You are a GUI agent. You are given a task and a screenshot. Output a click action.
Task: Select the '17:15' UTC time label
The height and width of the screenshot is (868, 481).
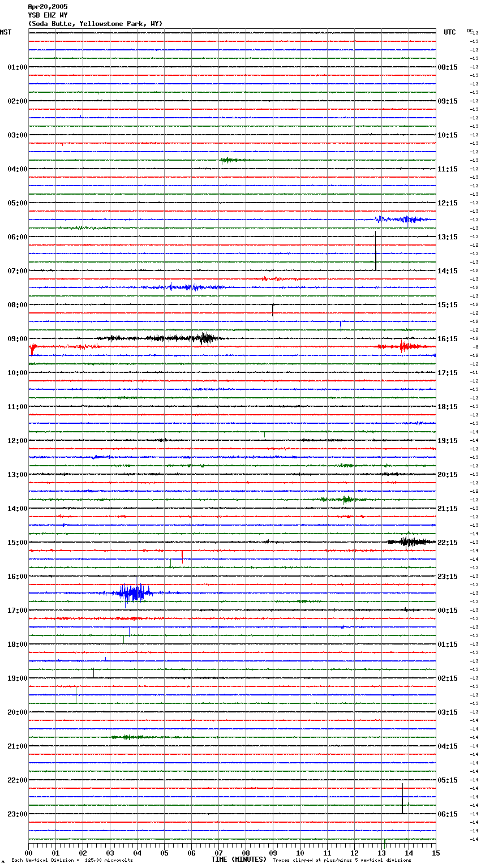[x=448, y=373]
